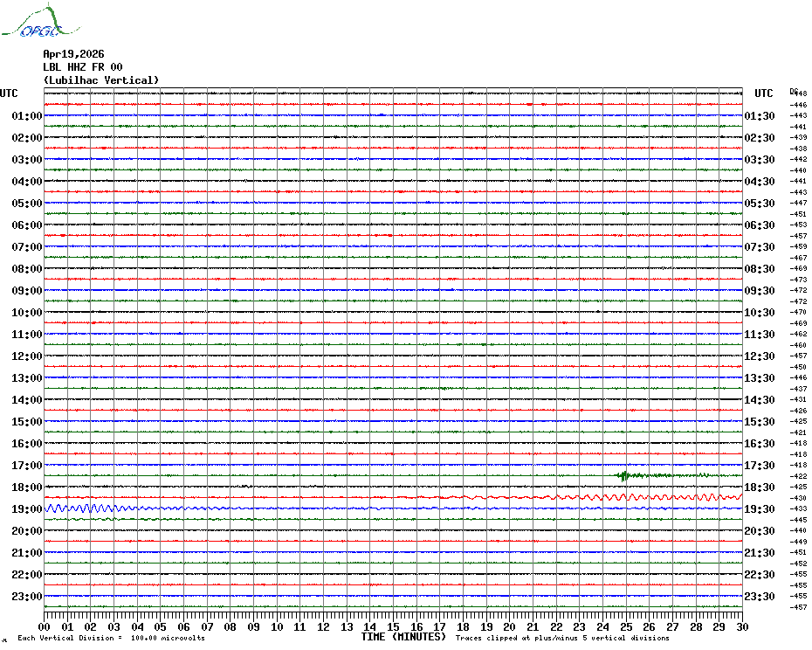Click the 06:30 half-hour label
The height and width of the screenshot is (650, 812).
pos(760,225)
